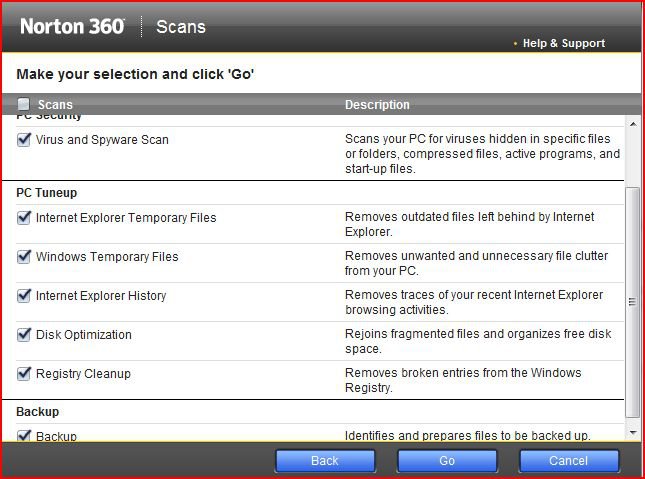Click the Internet Explorer Temporary Files label

126,217
